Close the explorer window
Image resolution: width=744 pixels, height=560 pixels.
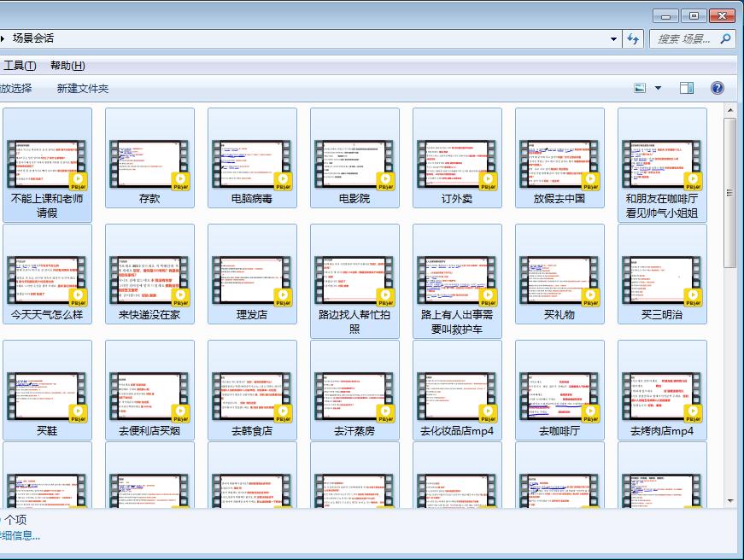[722, 16]
